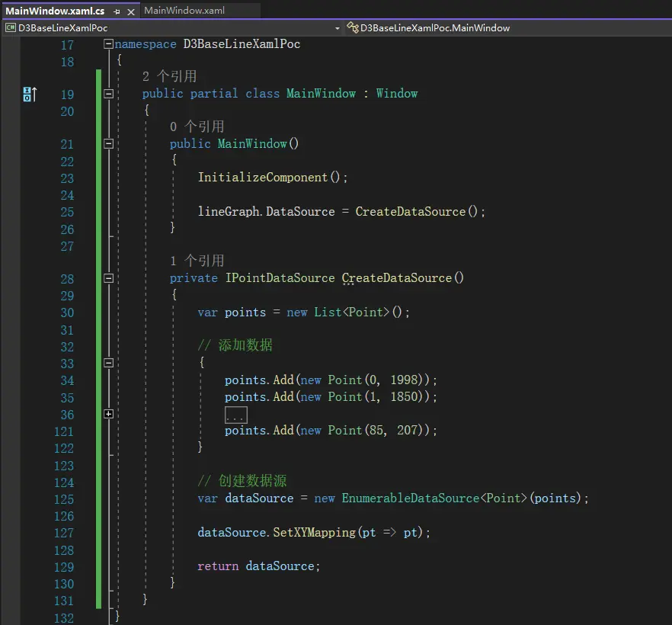Click the C# project icon in navigation bar
The width and height of the screenshot is (672, 625).
11,27
